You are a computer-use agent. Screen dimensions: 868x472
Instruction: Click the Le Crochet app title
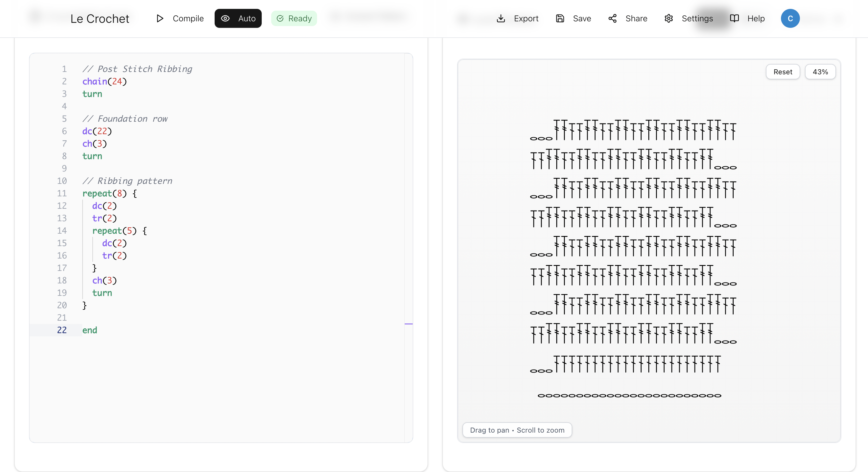pos(100,19)
